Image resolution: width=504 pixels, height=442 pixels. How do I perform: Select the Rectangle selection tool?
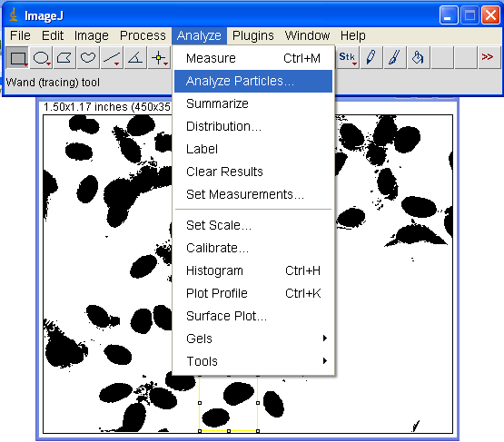[17, 58]
